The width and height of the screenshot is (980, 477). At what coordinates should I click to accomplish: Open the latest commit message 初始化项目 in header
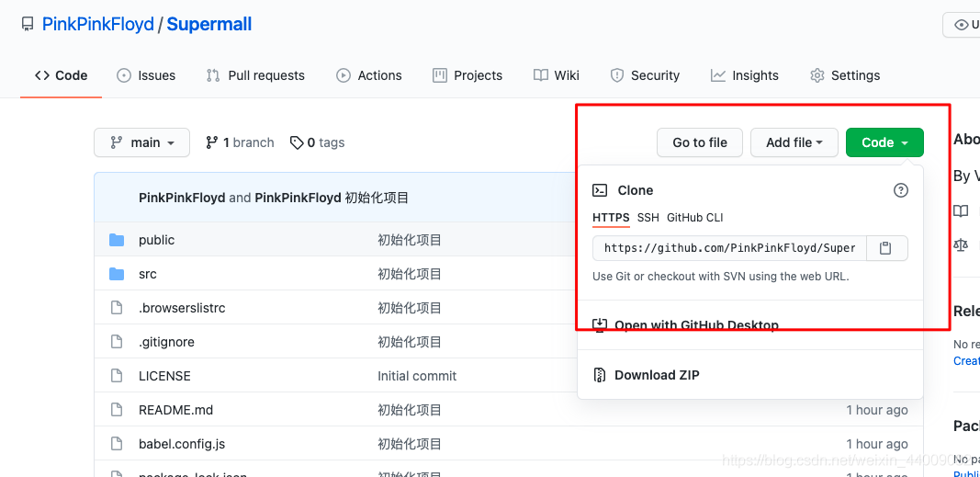click(x=377, y=199)
